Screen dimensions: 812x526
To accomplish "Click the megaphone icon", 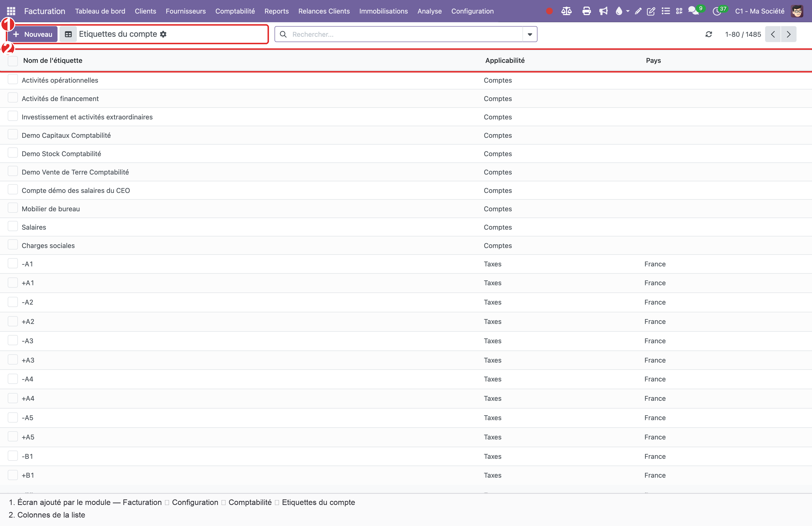I will point(603,11).
